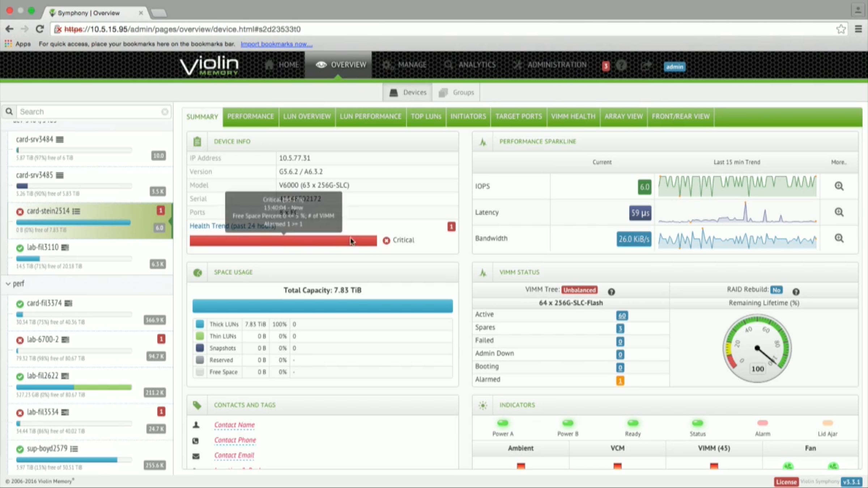Go back in browser history
The width and height of the screenshot is (868, 488).
point(9,29)
